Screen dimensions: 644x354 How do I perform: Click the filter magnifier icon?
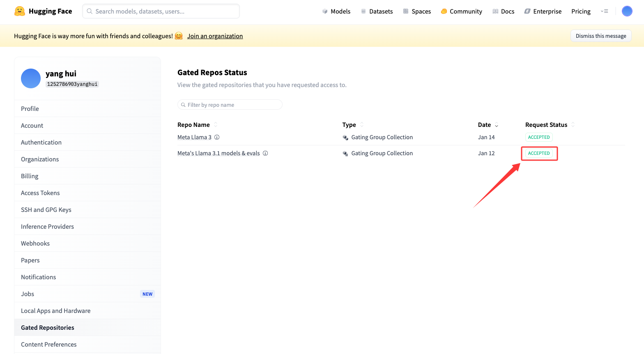pos(183,105)
